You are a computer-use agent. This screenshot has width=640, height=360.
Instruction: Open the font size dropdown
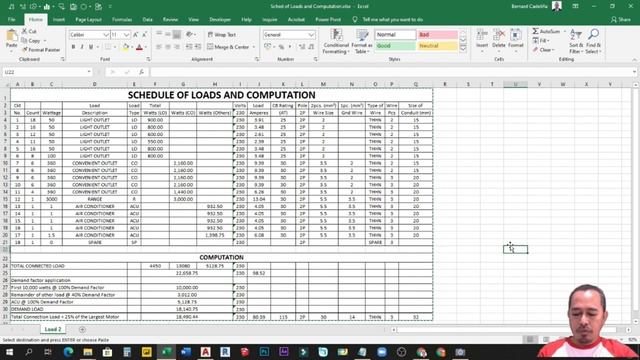click(127, 35)
